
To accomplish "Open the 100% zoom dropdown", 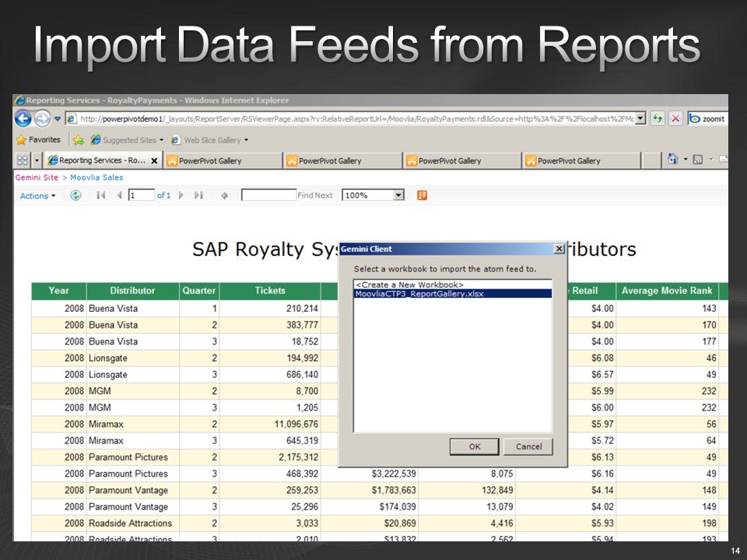I will (x=373, y=195).
